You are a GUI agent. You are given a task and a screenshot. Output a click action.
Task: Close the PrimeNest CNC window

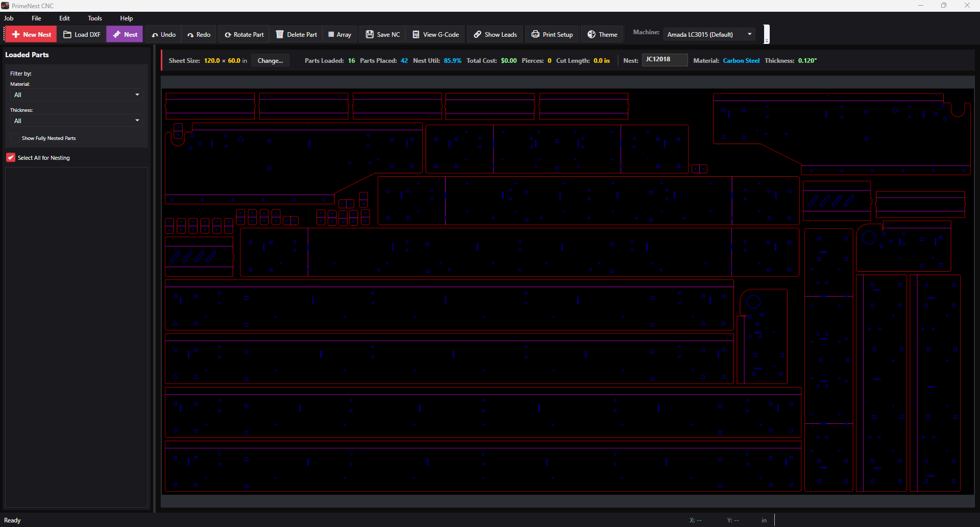[967, 6]
